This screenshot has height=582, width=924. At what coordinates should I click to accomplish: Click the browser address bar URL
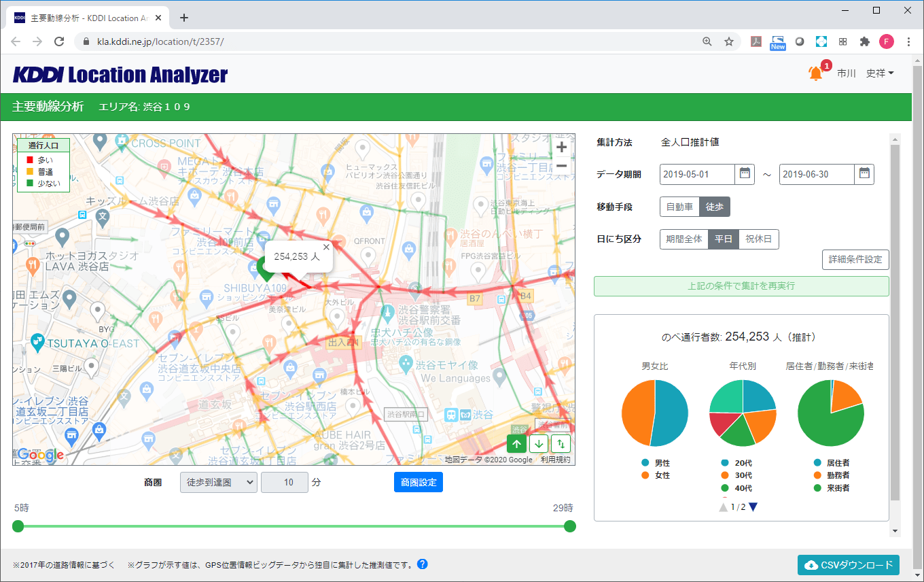(x=160, y=41)
